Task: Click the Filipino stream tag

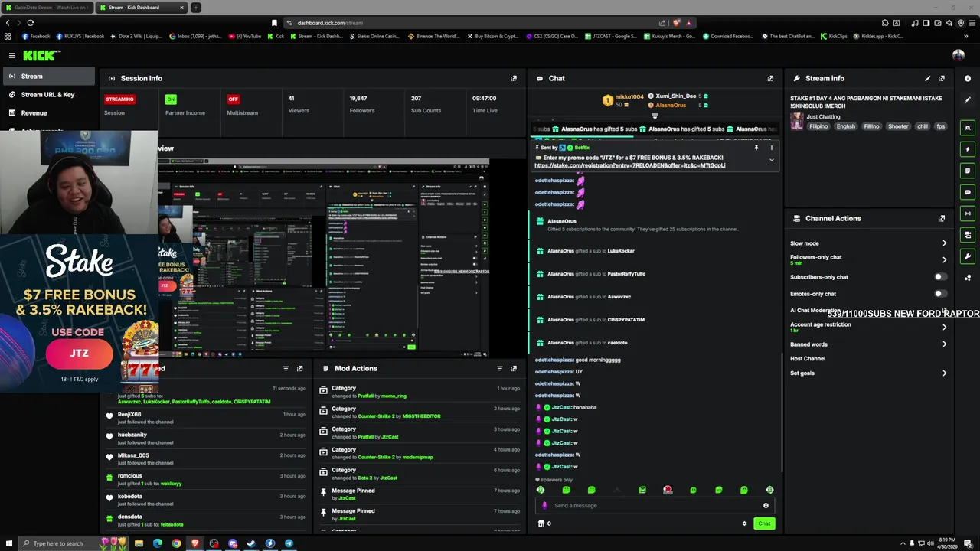Action: point(818,126)
